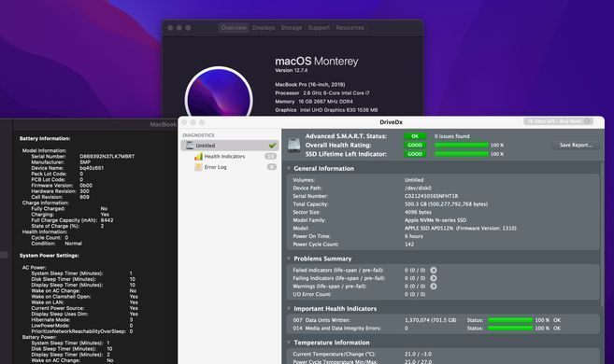
Task: Click the large SSD icon in DriveDx header
Action: tap(294, 145)
